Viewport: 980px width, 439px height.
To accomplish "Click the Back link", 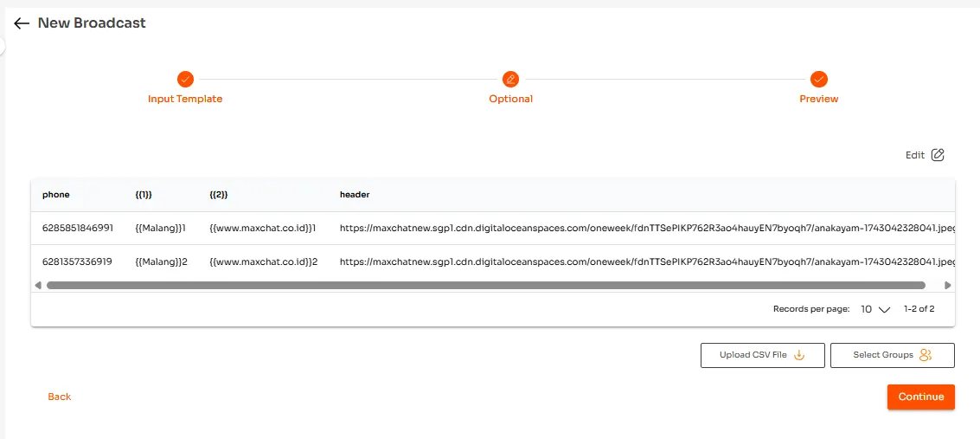I will (x=60, y=397).
